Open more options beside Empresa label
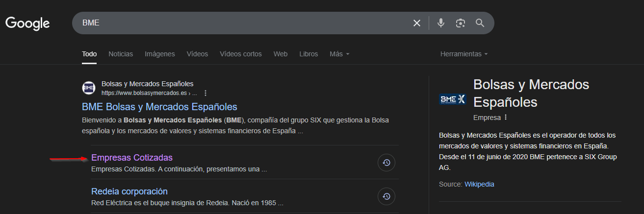Image resolution: width=644 pixels, height=214 pixels. pos(506,118)
